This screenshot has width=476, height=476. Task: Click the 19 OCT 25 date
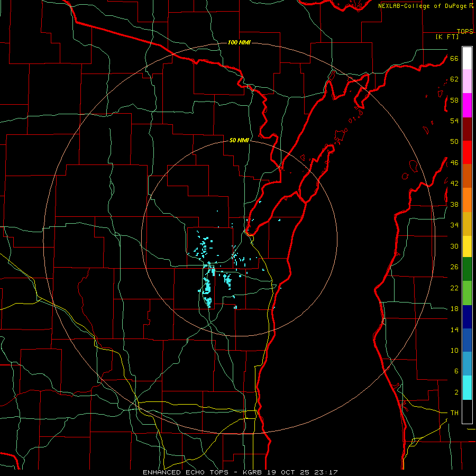pyautogui.click(x=290, y=472)
